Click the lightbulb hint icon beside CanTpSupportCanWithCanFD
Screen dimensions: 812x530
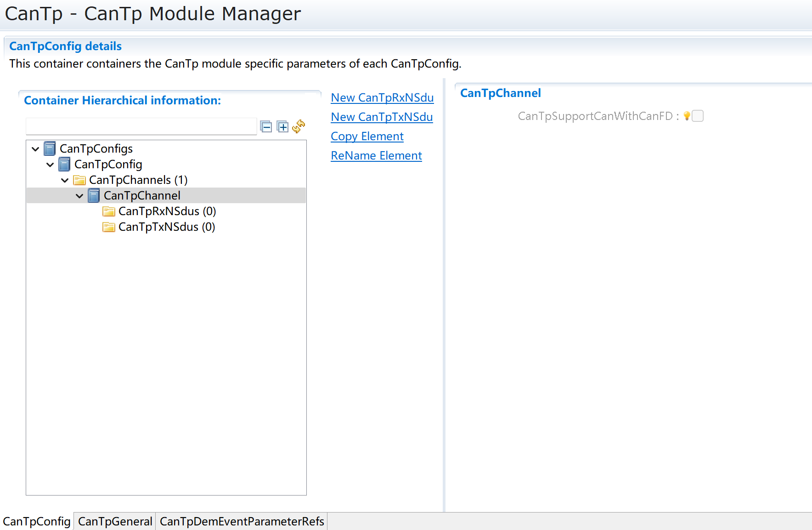pyautogui.click(x=687, y=116)
